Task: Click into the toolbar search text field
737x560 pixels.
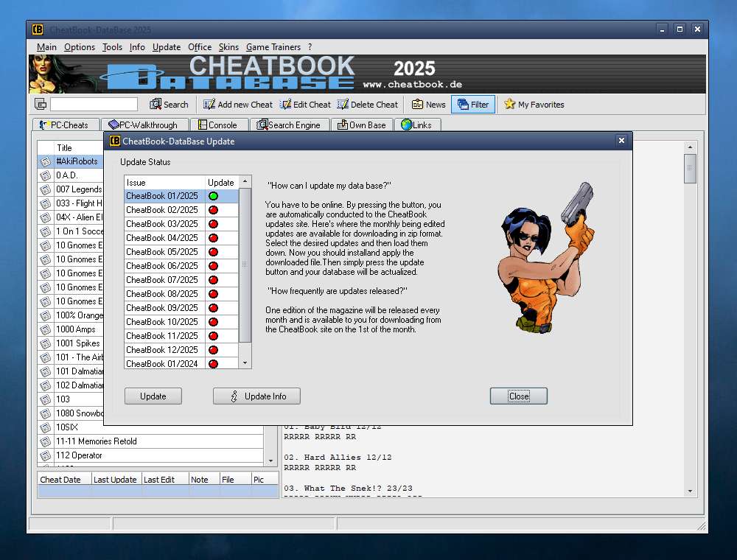Action: pos(94,105)
